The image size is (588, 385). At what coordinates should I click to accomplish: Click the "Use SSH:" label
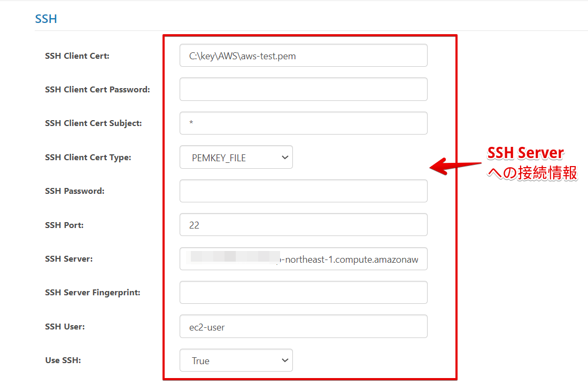[63, 360]
